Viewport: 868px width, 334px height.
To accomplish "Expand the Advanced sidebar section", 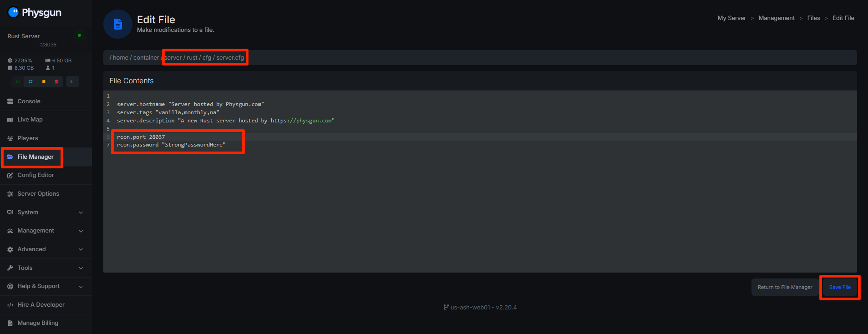I will pos(46,249).
